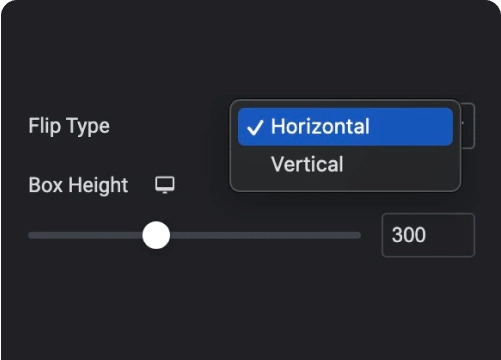Viewport: 501px width, 360px height.
Task: Click the Box Height label
Action: coord(78,185)
